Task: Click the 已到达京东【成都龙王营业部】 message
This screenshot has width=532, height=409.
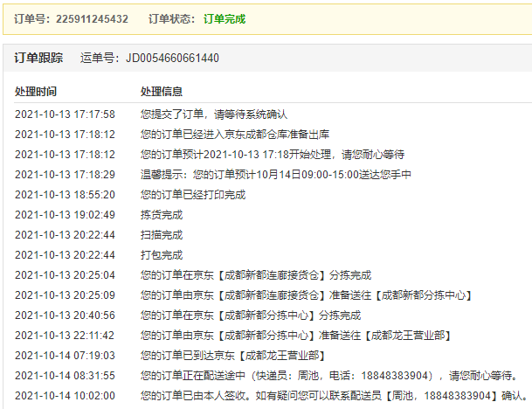Action: coord(233,356)
